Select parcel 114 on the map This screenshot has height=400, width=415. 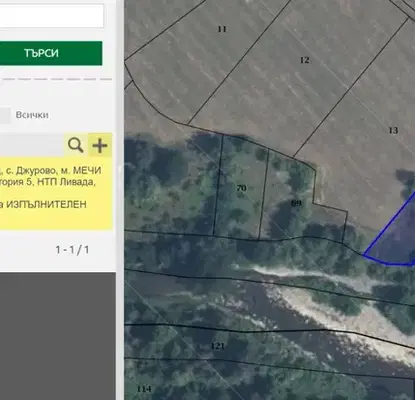(144, 389)
